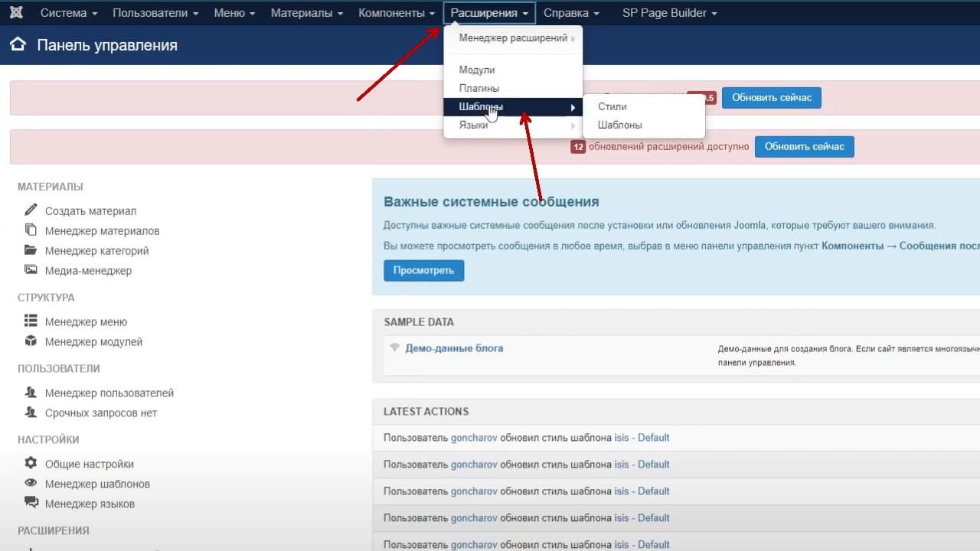The height and width of the screenshot is (551, 980).
Task: Open the Система dropdown menu
Action: click(69, 13)
